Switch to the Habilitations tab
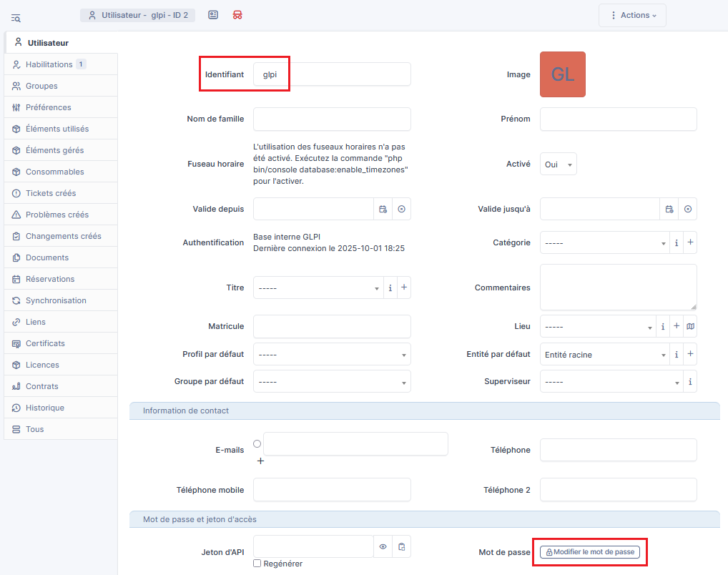 [49, 64]
